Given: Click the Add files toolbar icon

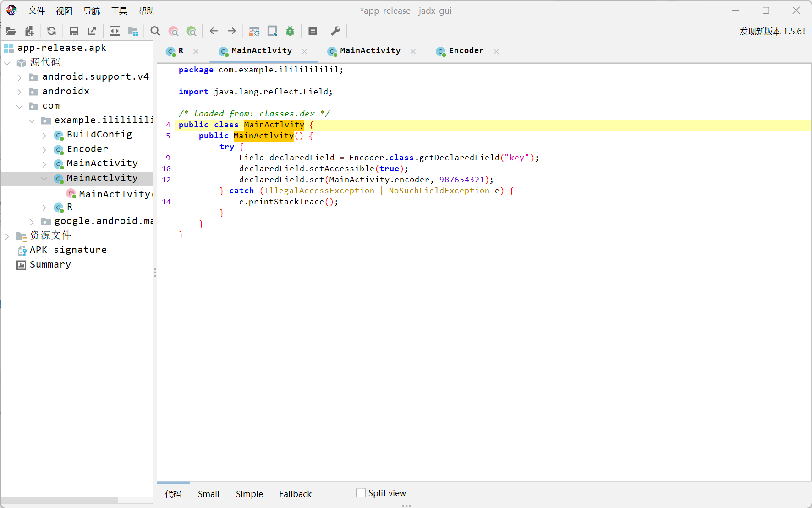Looking at the screenshot, I should pos(30,31).
